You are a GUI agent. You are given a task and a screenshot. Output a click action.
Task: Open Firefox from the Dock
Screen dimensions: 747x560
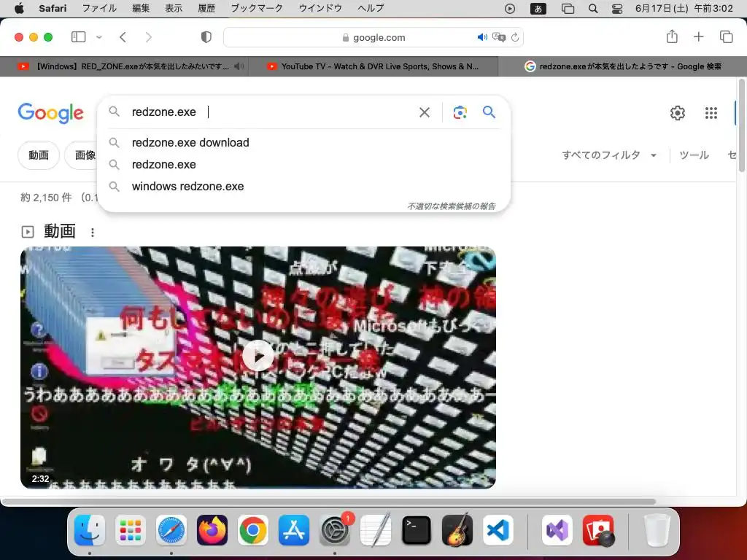tap(212, 531)
